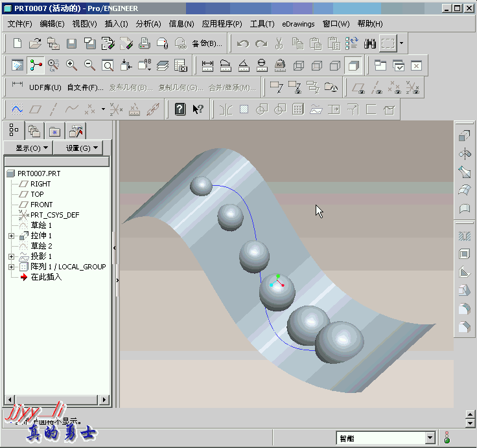Open the 显示(O) dropdown

(x=28, y=148)
